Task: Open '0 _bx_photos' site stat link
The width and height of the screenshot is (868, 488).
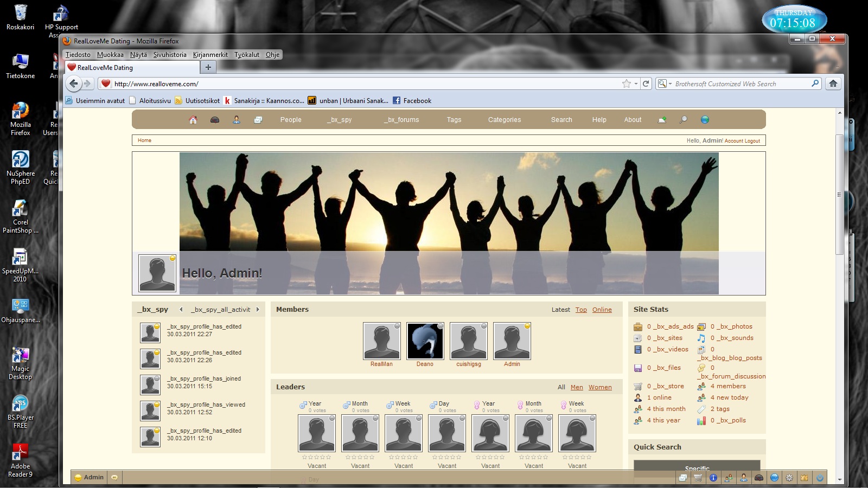Action: (731, 327)
